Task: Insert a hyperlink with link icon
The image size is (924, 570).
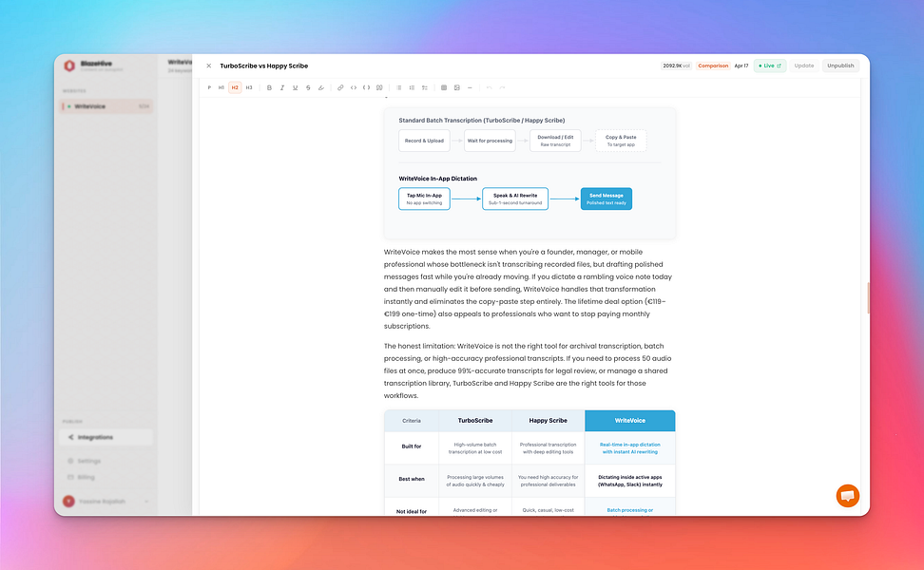Action: [x=340, y=87]
